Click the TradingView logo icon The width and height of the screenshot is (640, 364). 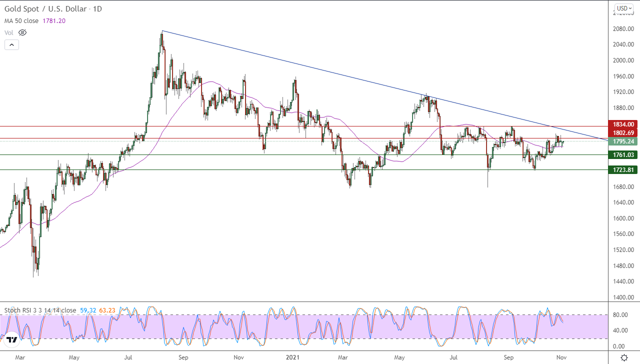coord(12,339)
